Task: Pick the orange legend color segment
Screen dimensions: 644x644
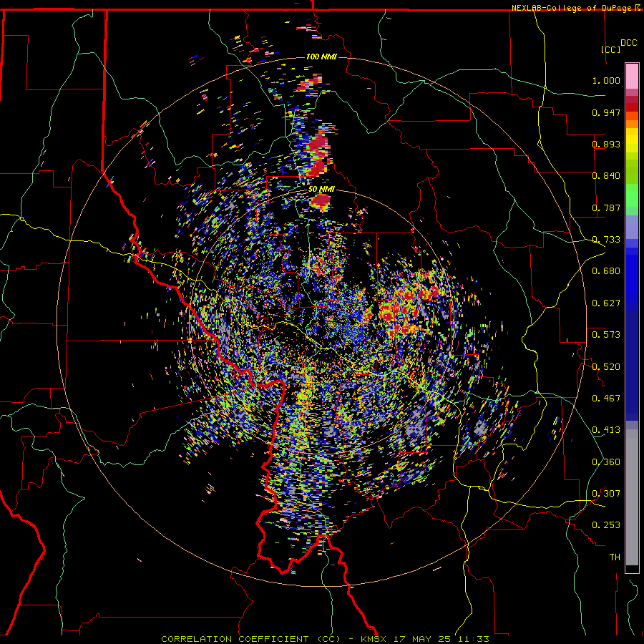Action: (632, 124)
